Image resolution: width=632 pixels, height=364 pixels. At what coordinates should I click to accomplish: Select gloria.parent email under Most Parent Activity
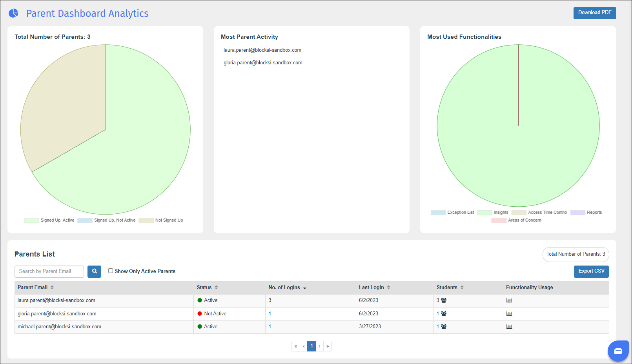263,63
